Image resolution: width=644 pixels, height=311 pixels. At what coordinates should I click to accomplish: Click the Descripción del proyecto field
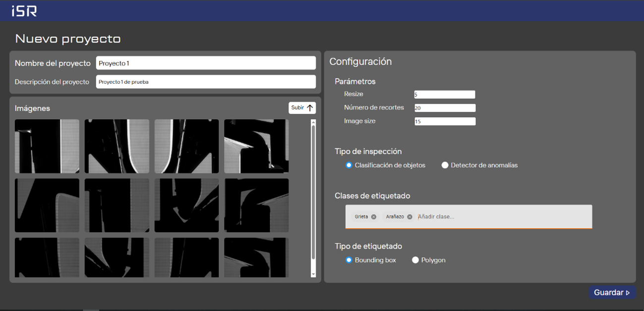click(206, 82)
